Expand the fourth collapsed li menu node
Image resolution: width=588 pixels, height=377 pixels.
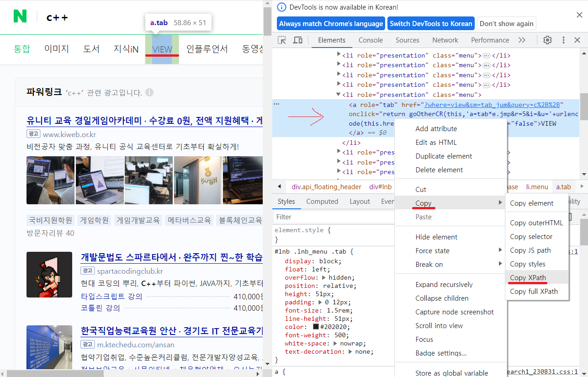pos(339,85)
